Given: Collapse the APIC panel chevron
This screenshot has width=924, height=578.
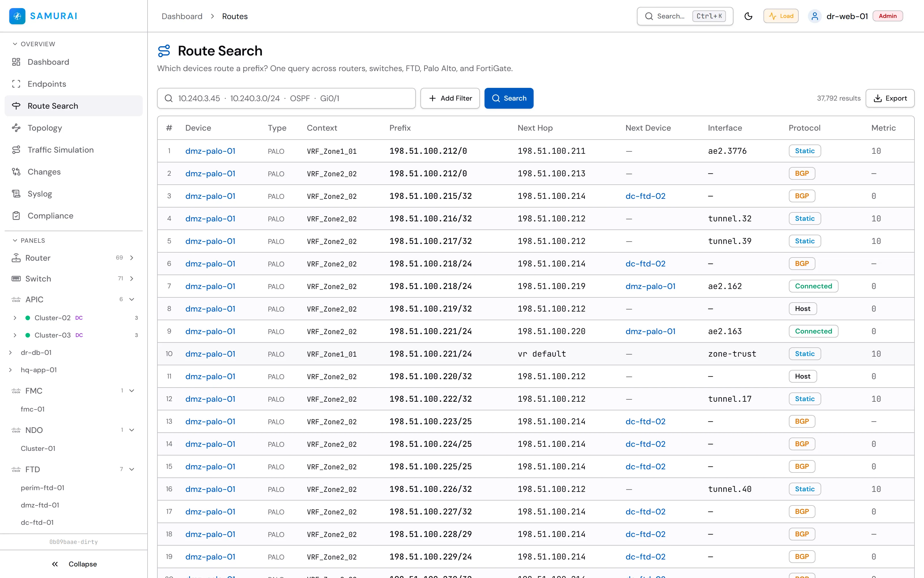Looking at the screenshot, I should click(132, 299).
